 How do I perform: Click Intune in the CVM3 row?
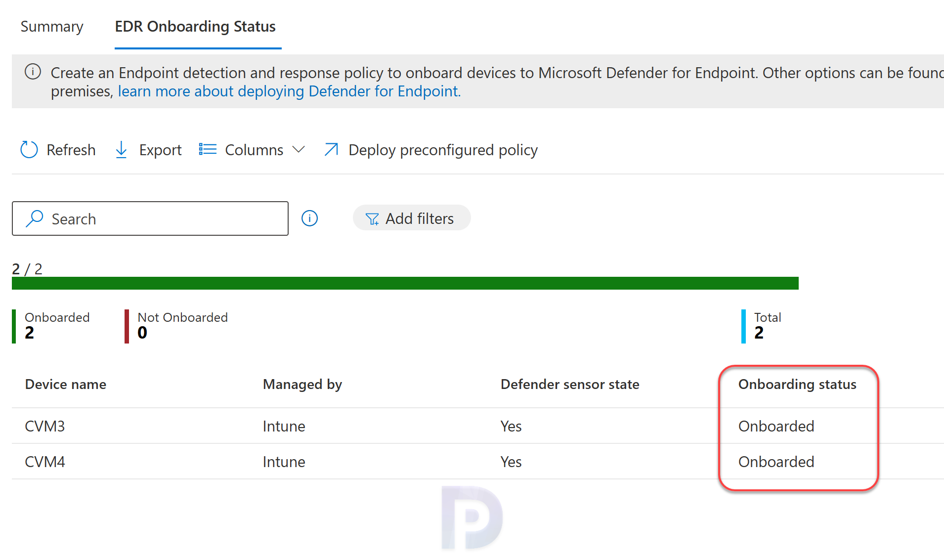[x=284, y=426]
